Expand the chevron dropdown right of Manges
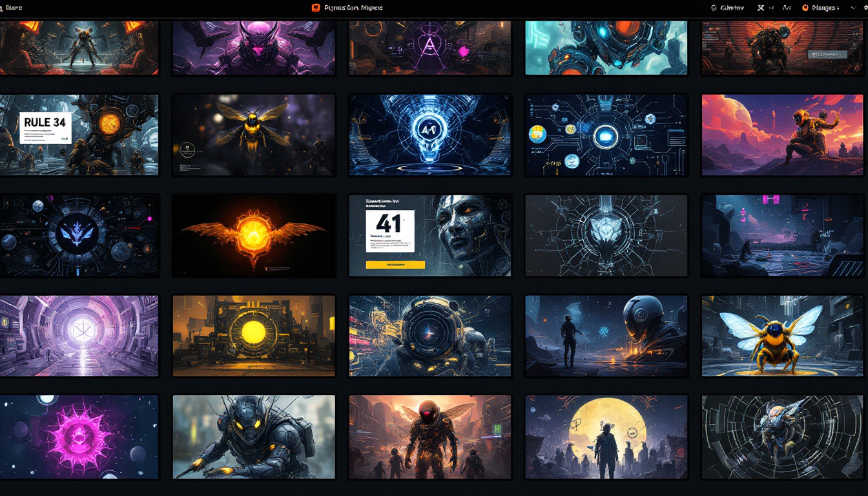Viewport: 868px width, 496px height. coord(853,8)
